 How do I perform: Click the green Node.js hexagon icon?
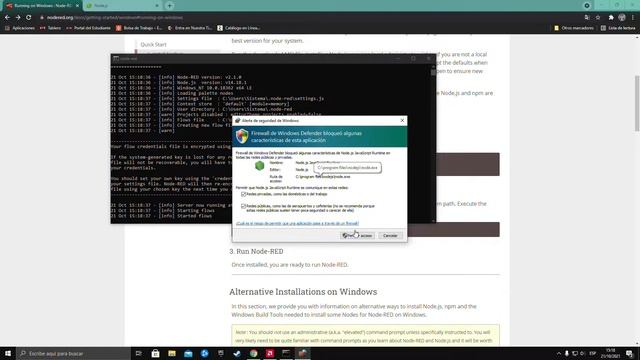(x=260, y=166)
